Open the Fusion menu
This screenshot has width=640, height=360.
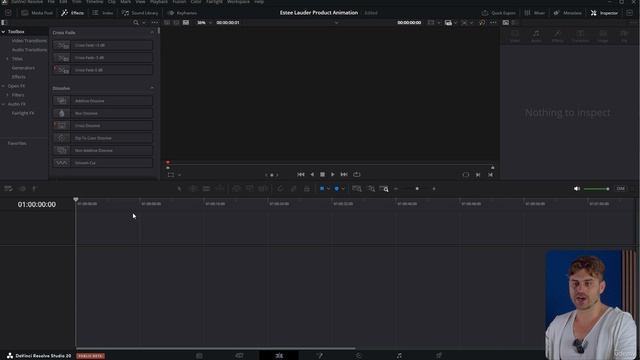click(179, 2)
